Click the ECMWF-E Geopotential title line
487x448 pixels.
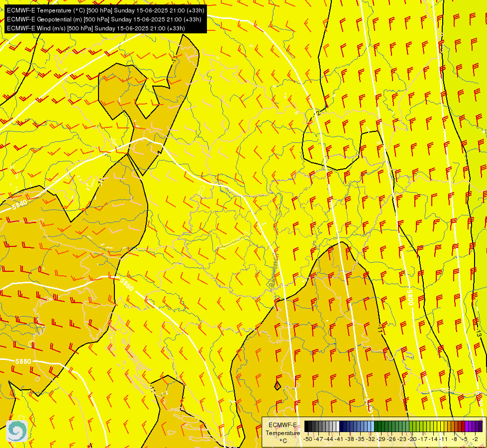click(104, 19)
